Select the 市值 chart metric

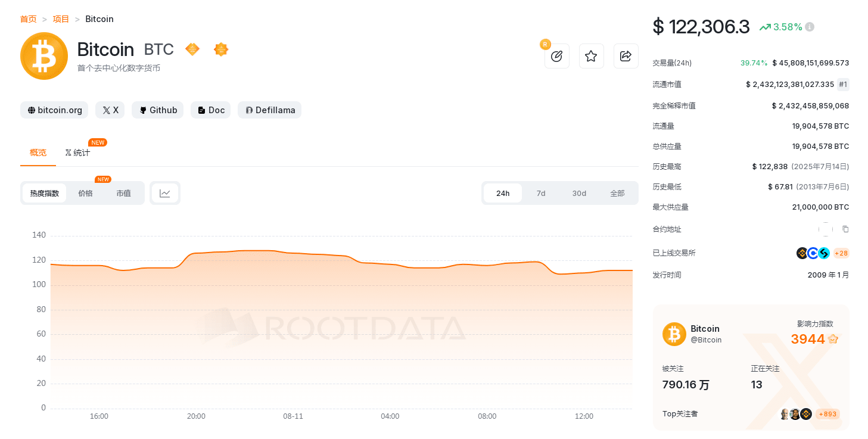pyautogui.click(x=123, y=194)
